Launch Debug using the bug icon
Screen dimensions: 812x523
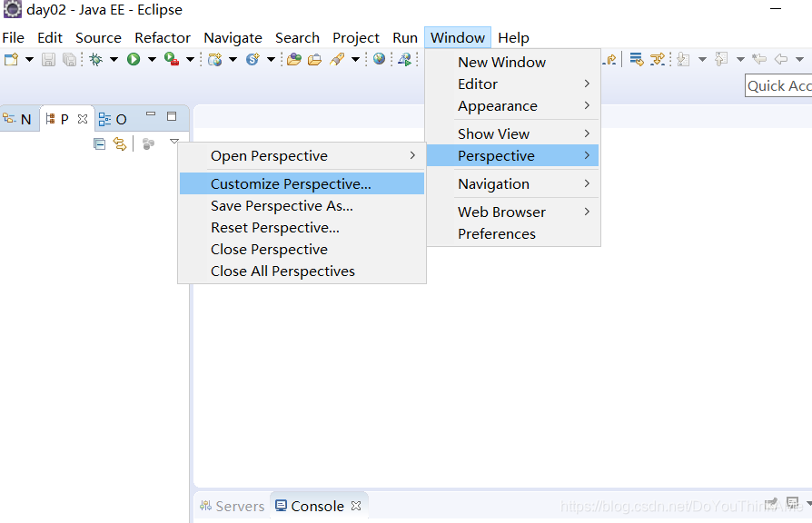click(95, 60)
